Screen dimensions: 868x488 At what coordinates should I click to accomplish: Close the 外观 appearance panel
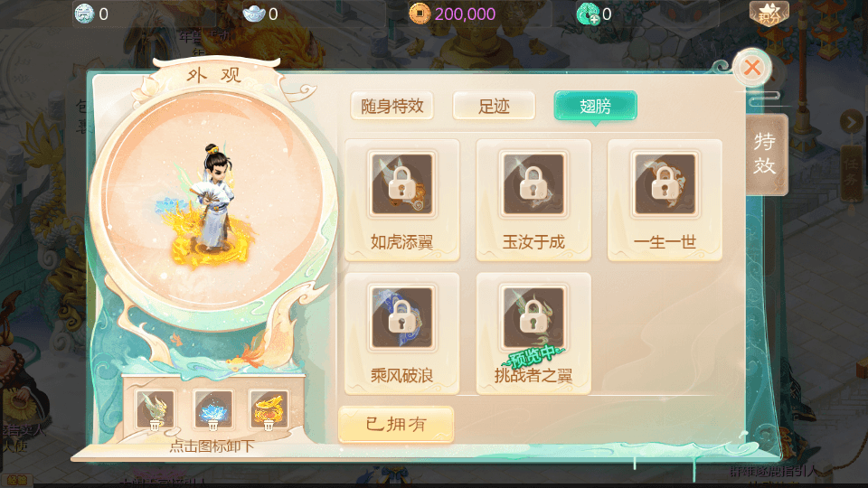click(x=751, y=68)
